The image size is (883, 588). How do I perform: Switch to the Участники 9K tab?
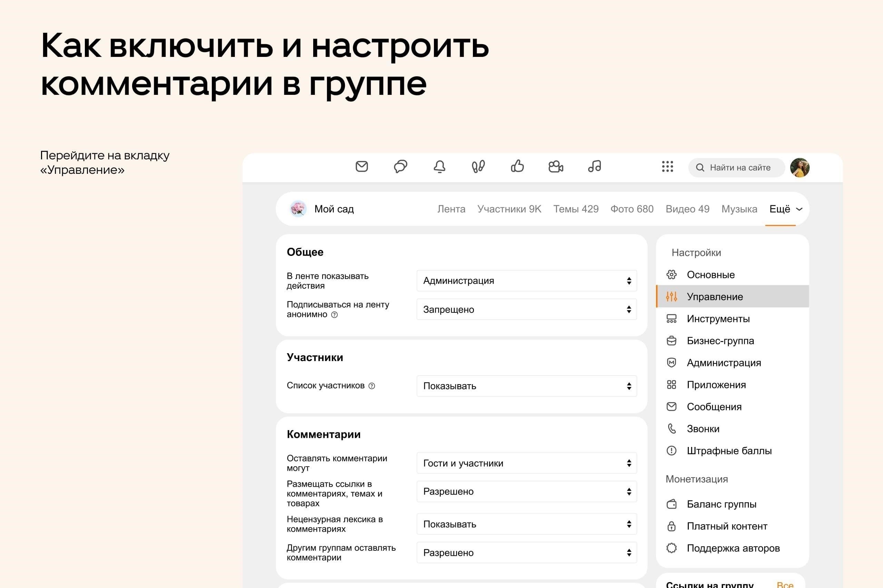[509, 209]
